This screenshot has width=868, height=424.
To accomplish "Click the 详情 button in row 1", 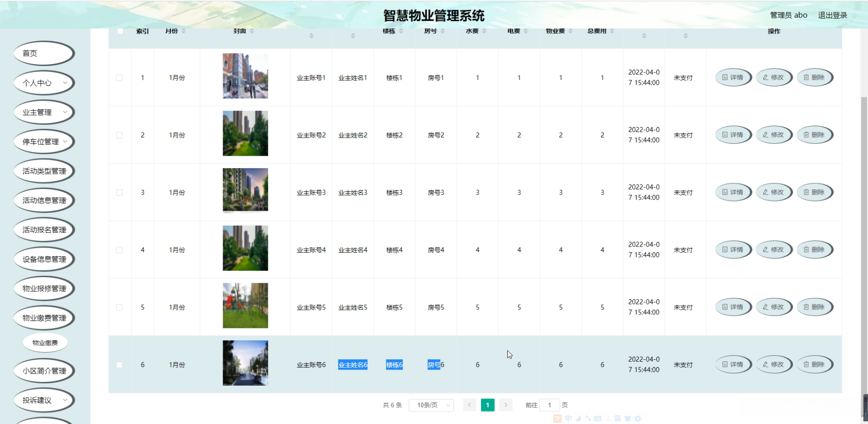I will point(733,78).
